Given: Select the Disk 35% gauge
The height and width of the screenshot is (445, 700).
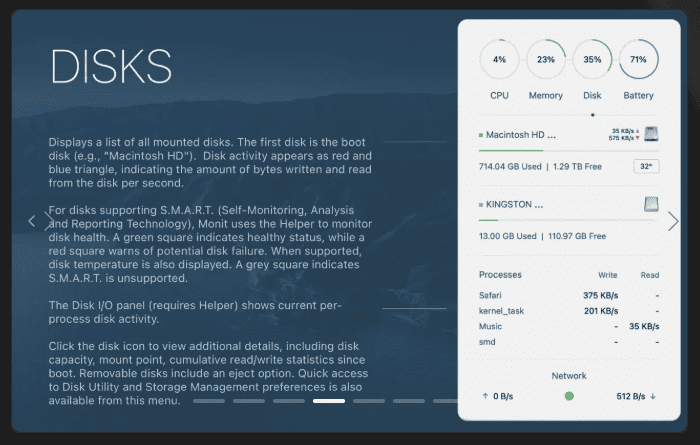Looking at the screenshot, I should coord(592,59).
